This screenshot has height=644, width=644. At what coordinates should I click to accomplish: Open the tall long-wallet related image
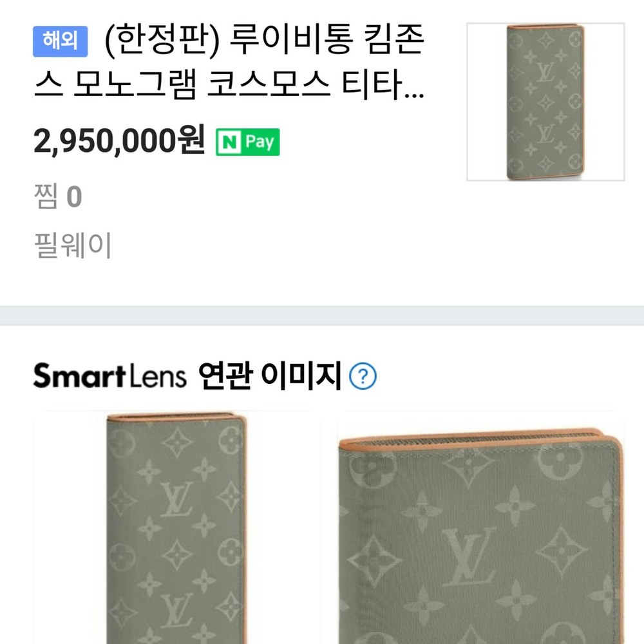point(176,527)
